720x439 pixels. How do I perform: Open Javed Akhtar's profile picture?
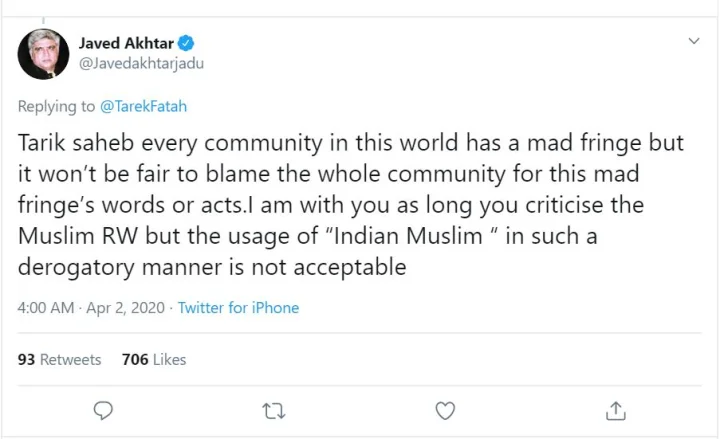point(43,55)
